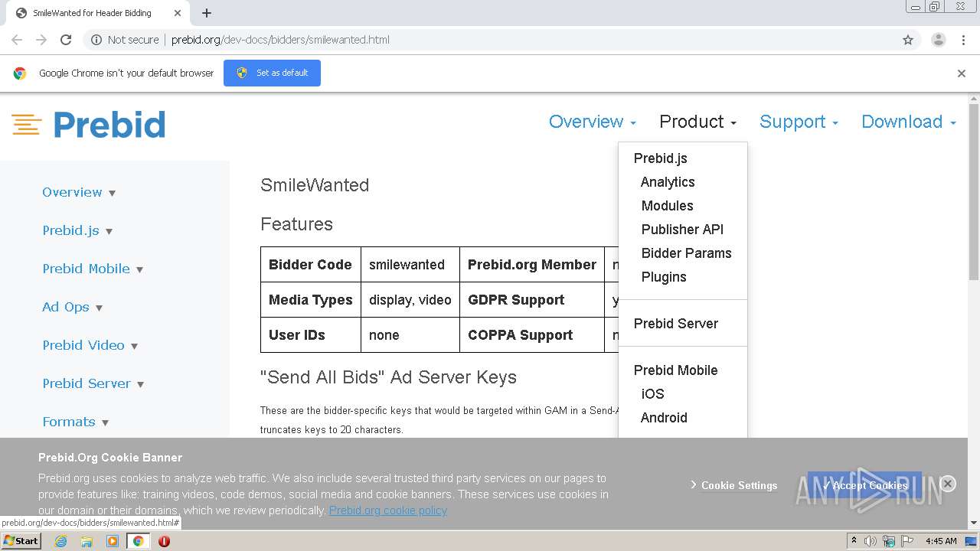
Task: Select Prebid.js from the Product menu
Action: click(x=660, y=158)
